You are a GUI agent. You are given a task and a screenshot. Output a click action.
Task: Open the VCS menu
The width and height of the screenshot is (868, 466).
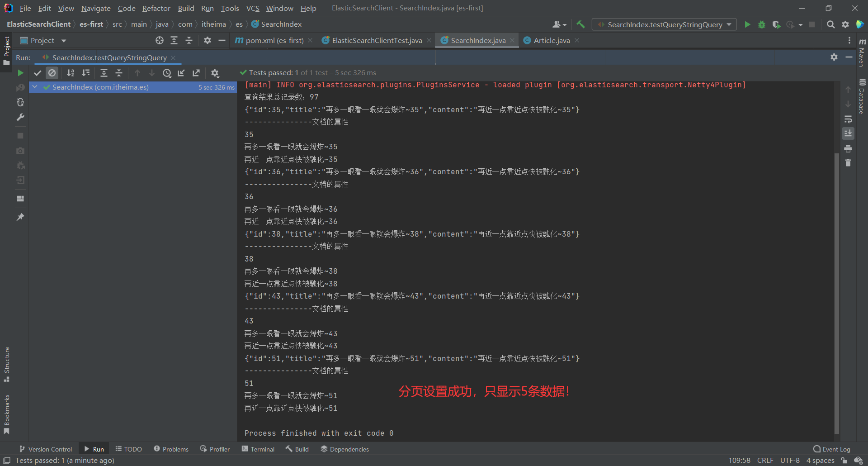click(x=253, y=8)
